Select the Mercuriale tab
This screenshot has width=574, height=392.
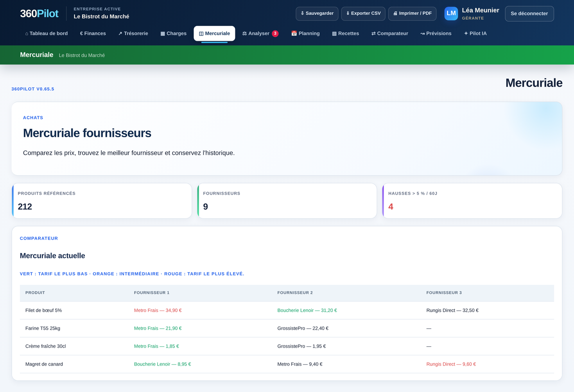(x=214, y=34)
